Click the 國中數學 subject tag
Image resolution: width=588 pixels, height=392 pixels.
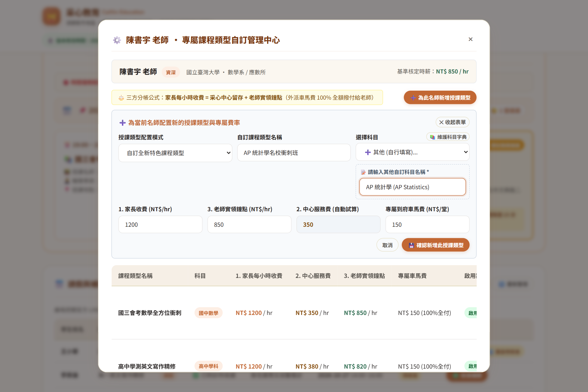[208, 313]
